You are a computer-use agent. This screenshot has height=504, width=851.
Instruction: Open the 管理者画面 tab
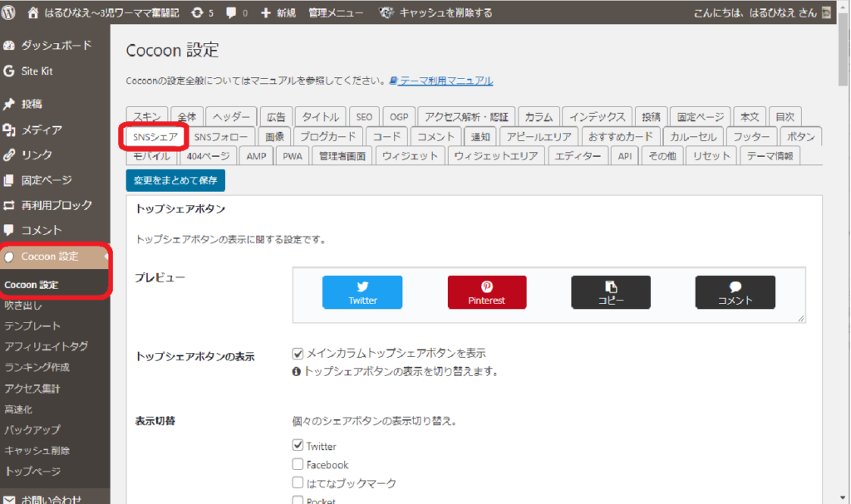(342, 156)
